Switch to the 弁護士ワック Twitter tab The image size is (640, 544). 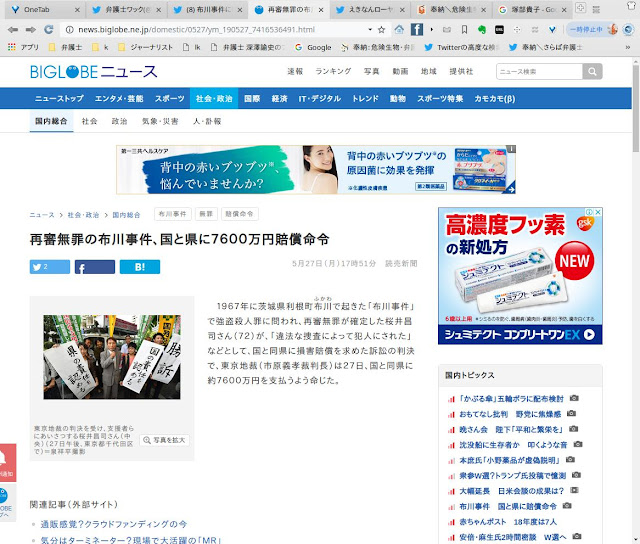point(126,10)
